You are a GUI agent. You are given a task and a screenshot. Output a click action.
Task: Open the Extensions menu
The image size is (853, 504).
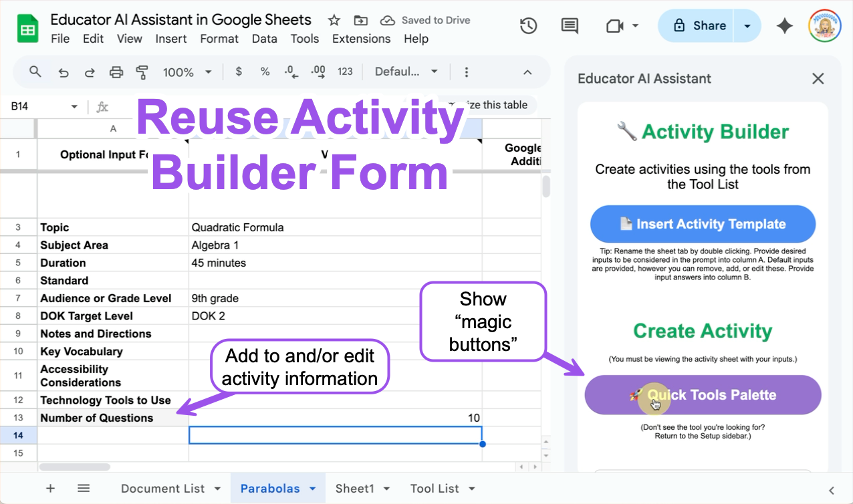click(362, 39)
